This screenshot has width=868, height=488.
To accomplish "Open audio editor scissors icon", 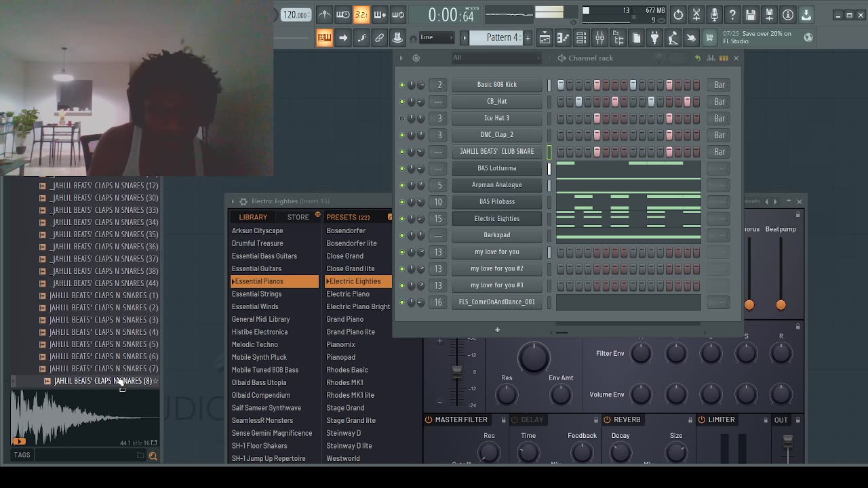I will pyautogui.click(x=696, y=14).
